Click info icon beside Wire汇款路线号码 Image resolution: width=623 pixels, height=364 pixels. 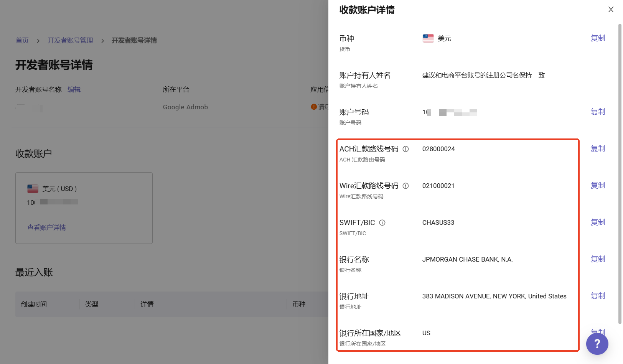[405, 186]
